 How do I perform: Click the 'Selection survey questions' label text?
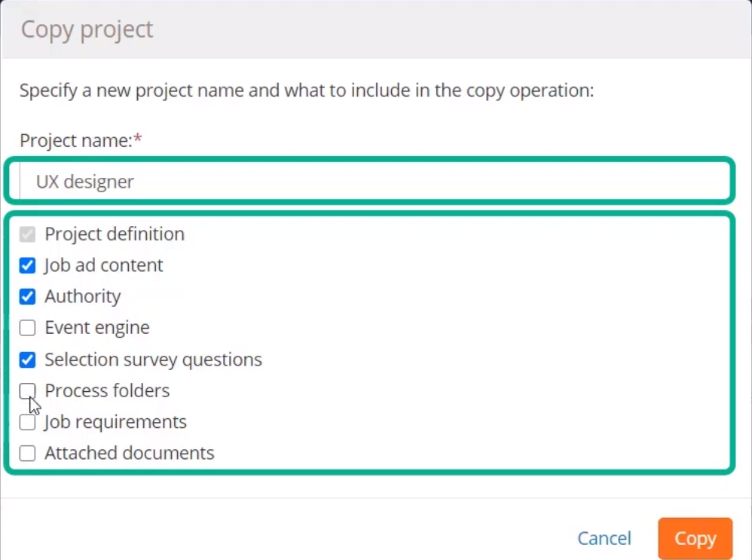154,360
